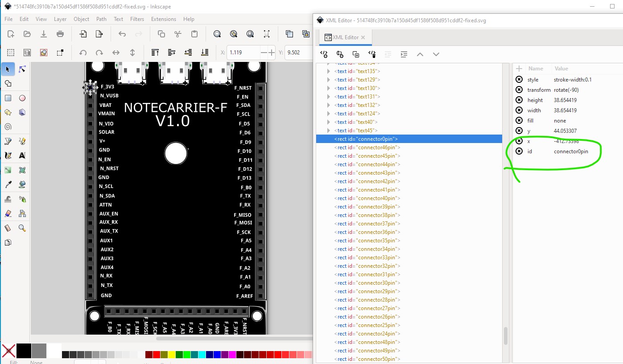
Task: Click the Zoom to drawing icon
Action: [234, 34]
